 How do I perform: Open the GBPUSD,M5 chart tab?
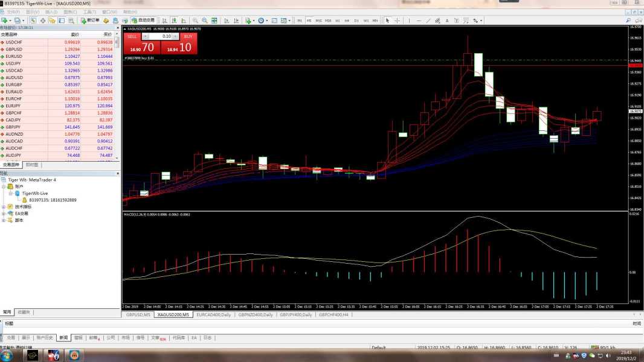click(x=138, y=315)
